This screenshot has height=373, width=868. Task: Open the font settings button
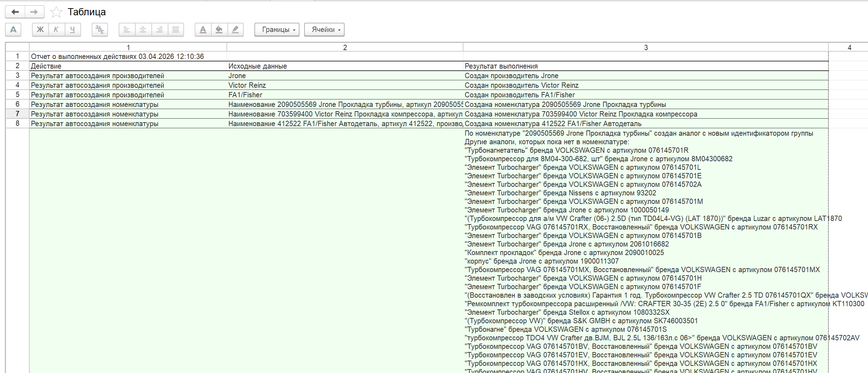point(13,29)
